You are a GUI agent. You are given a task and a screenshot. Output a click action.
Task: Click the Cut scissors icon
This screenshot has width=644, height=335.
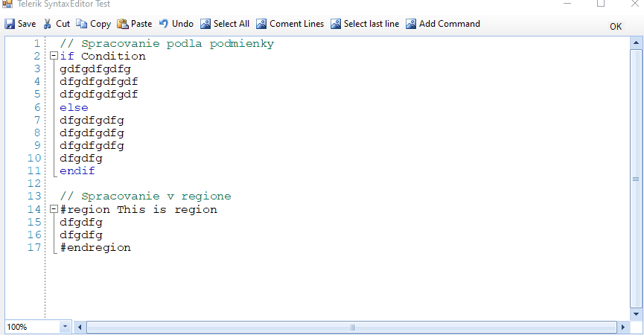point(48,24)
